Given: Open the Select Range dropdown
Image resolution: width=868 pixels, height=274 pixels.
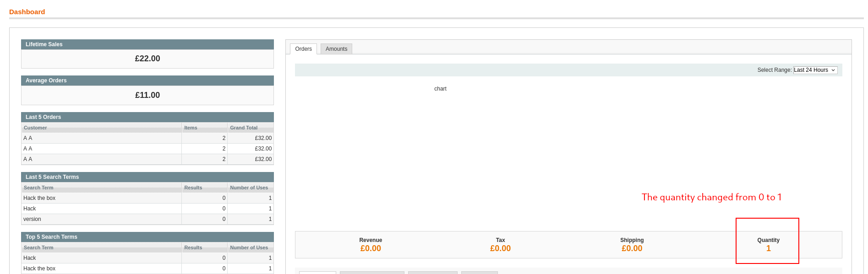Looking at the screenshot, I should click(815, 70).
